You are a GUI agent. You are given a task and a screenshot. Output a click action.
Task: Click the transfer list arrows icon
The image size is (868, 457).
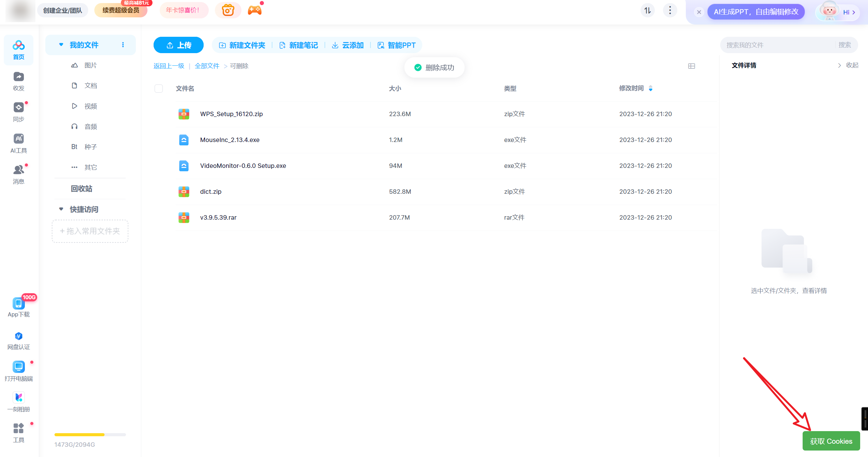[647, 11]
